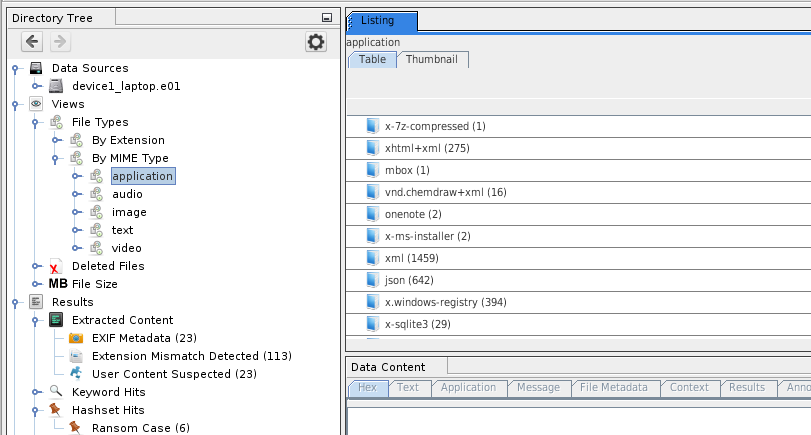
Task: Collapse the Data Sources tree node
Action: [x=16, y=68]
